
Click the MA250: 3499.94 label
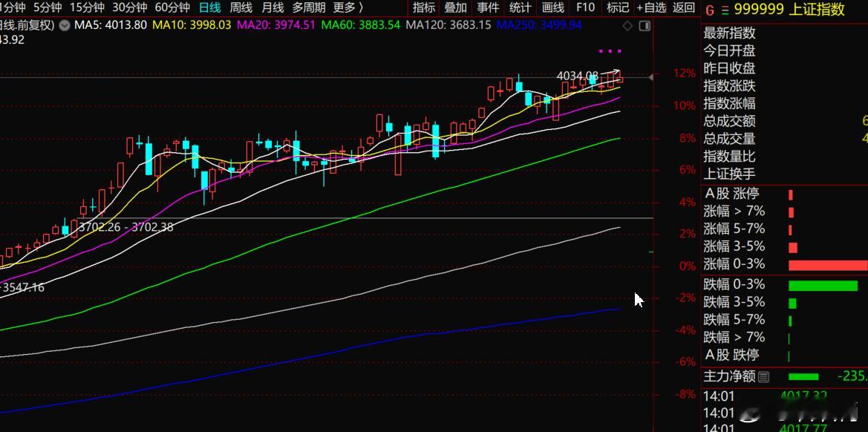539,25
